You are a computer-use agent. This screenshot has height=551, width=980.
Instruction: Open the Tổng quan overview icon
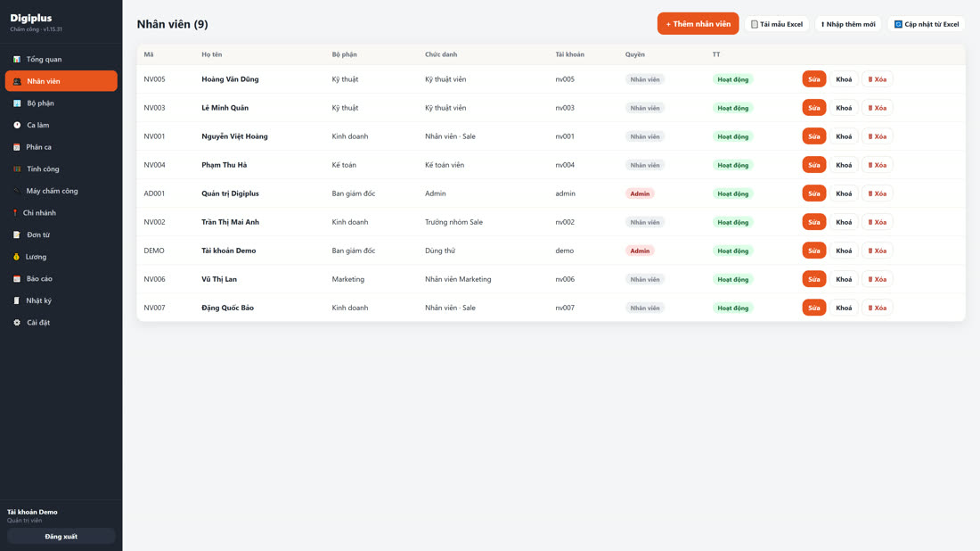pos(17,60)
